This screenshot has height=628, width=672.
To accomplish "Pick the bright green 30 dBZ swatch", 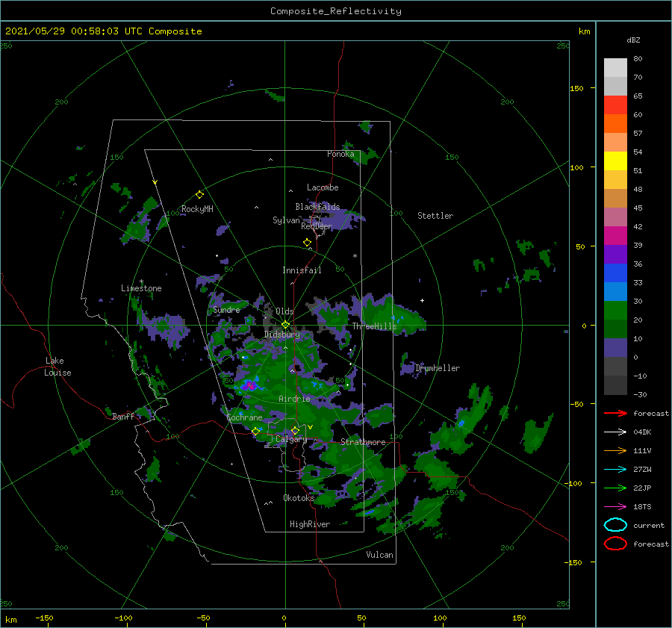I will click(615, 310).
